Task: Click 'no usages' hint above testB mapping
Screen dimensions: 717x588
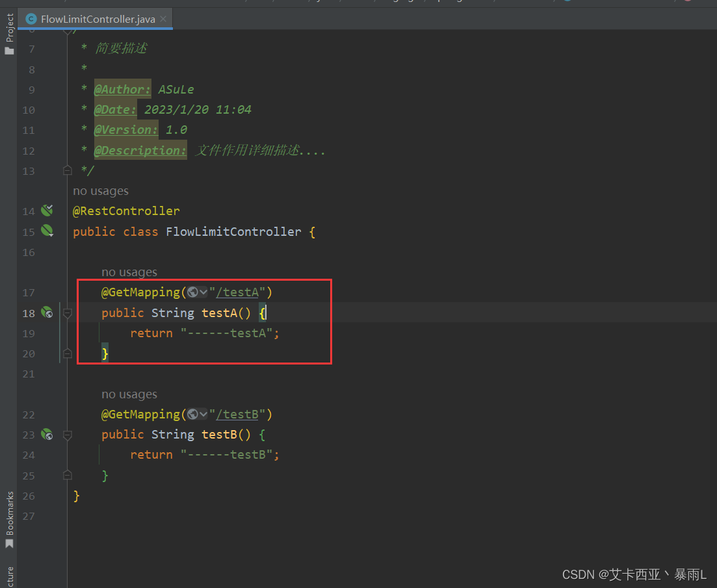Action: point(129,394)
